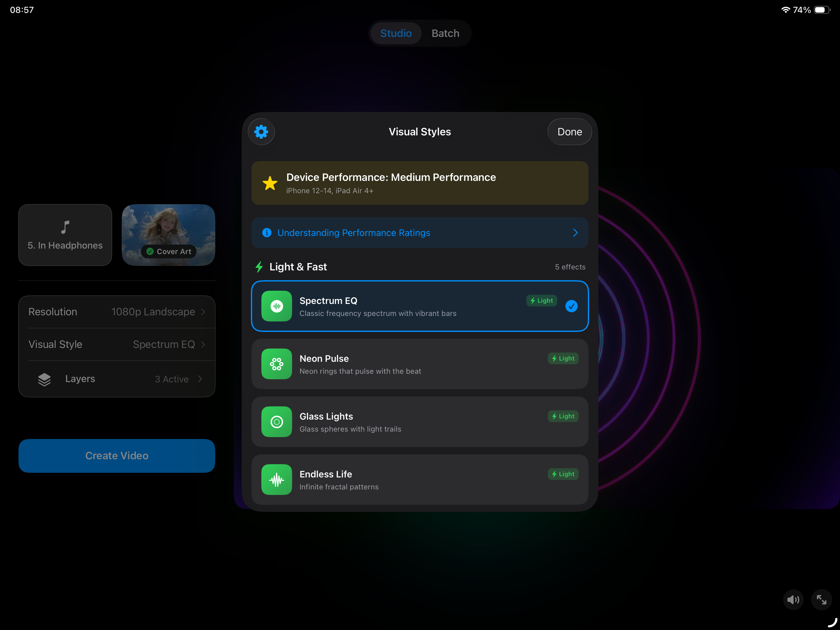Image resolution: width=840 pixels, height=630 pixels.
Task: Click the battery status icon
Action: [x=822, y=10]
